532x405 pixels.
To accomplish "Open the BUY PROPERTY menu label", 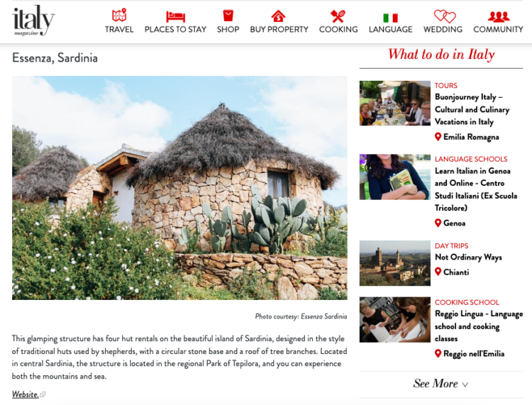I will coord(279,30).
